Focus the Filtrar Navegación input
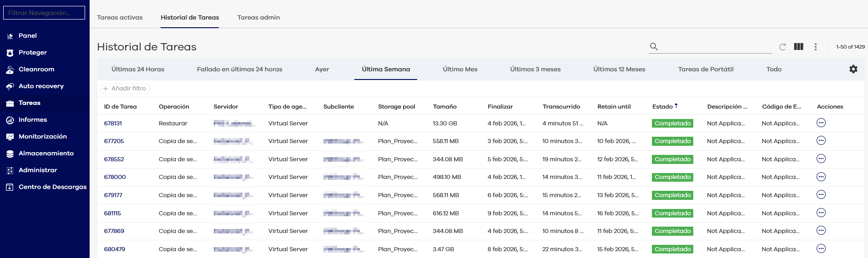This screenshot has width=868, height=258. click(44, 13)
